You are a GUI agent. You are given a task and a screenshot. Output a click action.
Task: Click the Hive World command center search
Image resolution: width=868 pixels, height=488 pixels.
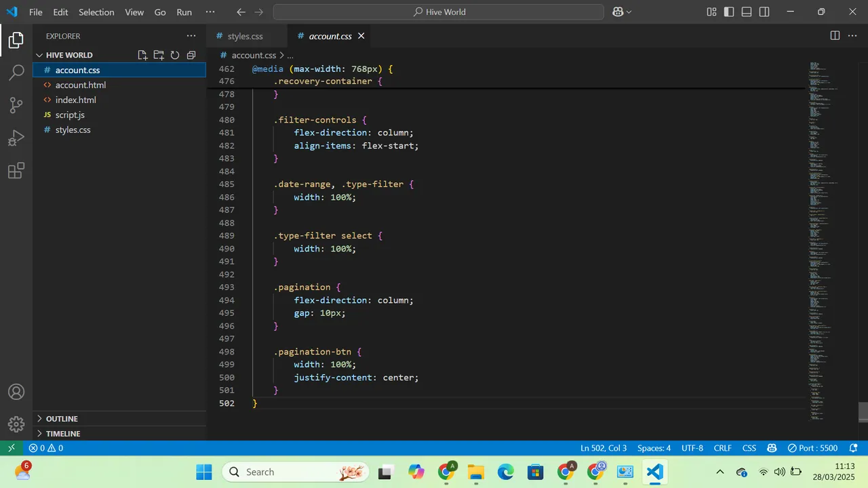(x=438, y=12)
